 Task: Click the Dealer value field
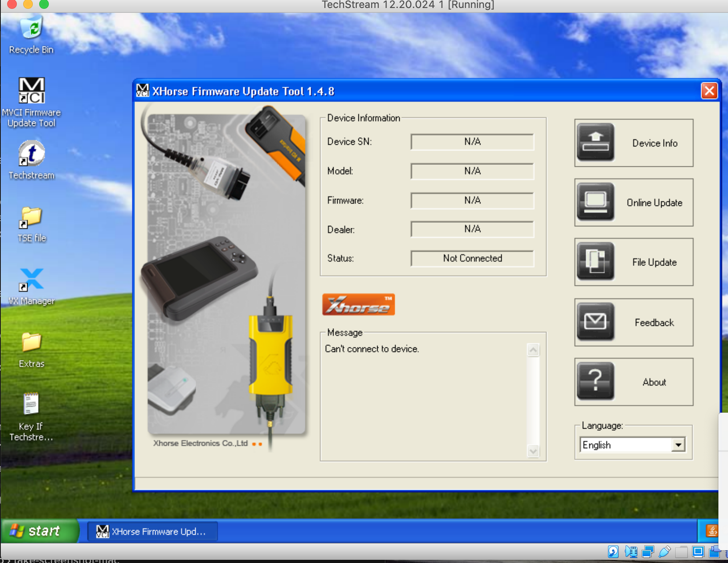[x=472, y=229]
